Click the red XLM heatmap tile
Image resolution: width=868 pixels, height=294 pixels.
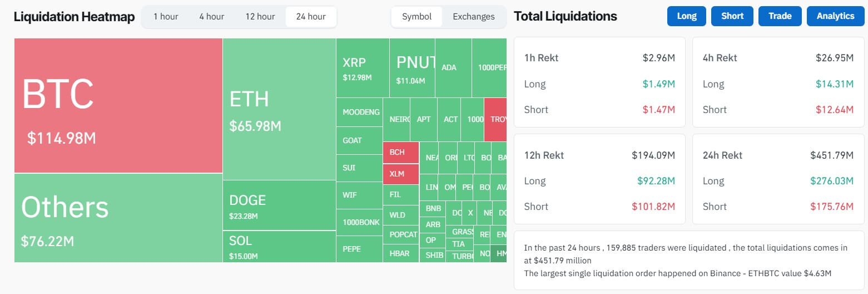(400, 174)
